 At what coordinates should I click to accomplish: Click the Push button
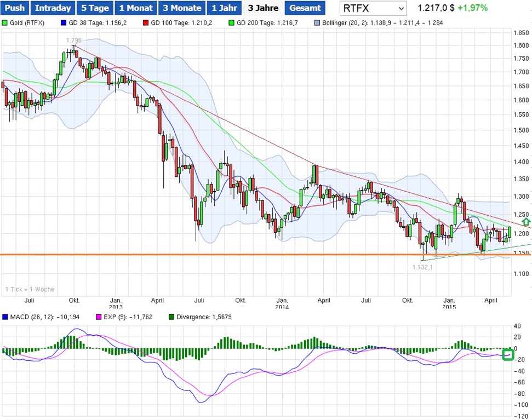15,8
